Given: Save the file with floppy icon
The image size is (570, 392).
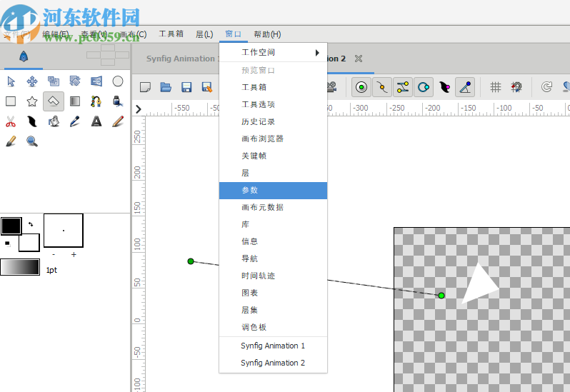Looking at the screenshot, I should point(186,87).
